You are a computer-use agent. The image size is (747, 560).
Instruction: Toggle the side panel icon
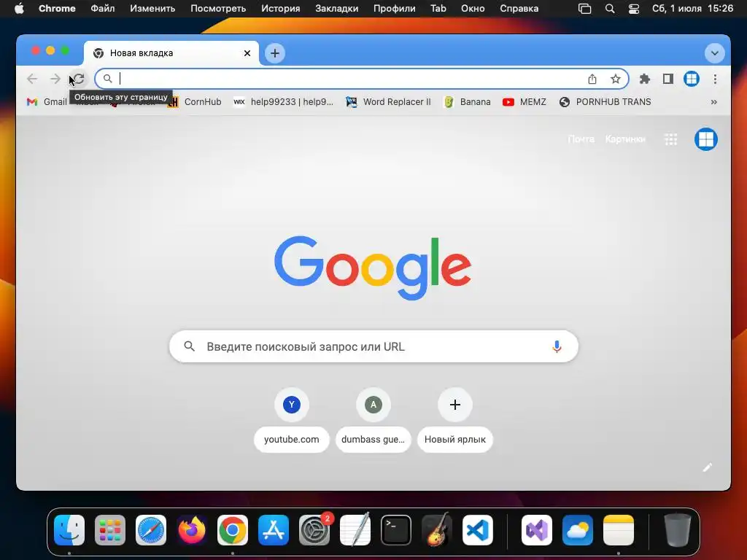coord(668,79)
